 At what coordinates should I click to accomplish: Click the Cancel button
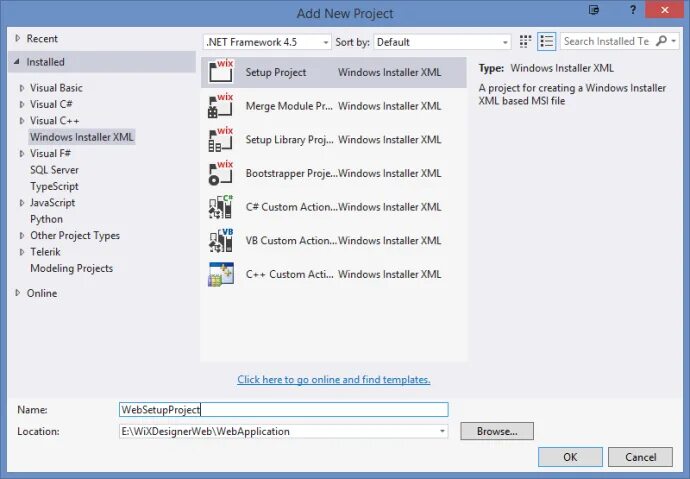click(x=640, y=457)
